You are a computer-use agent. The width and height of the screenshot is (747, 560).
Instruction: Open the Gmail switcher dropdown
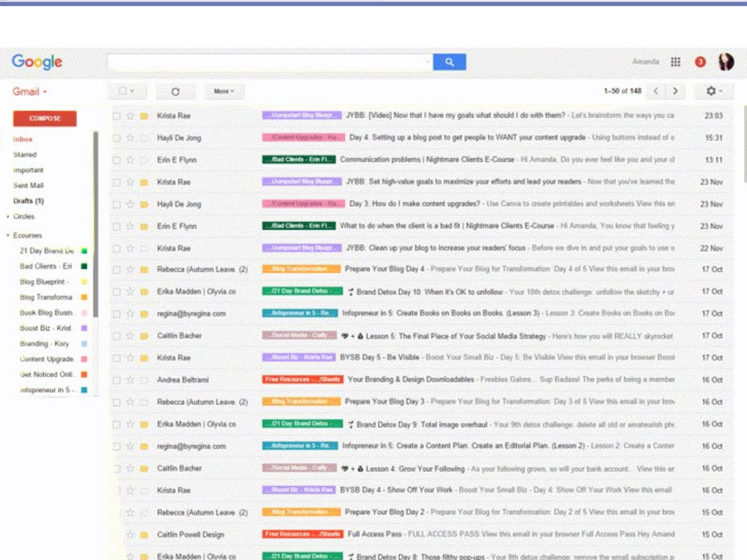click(30, 91)
